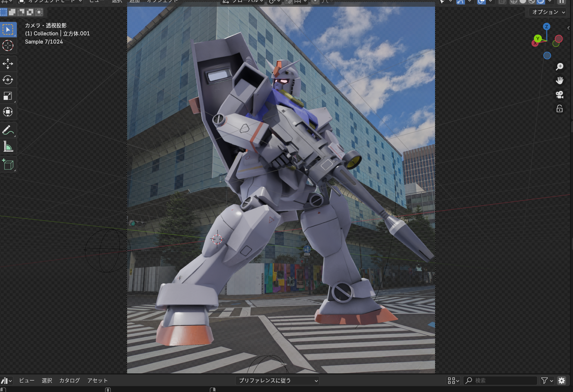Image resolution: width=573 pixels, height=392 pixels.
Task: Click the 'Sample 7/1024' render status text
Action: pos(44,42)
